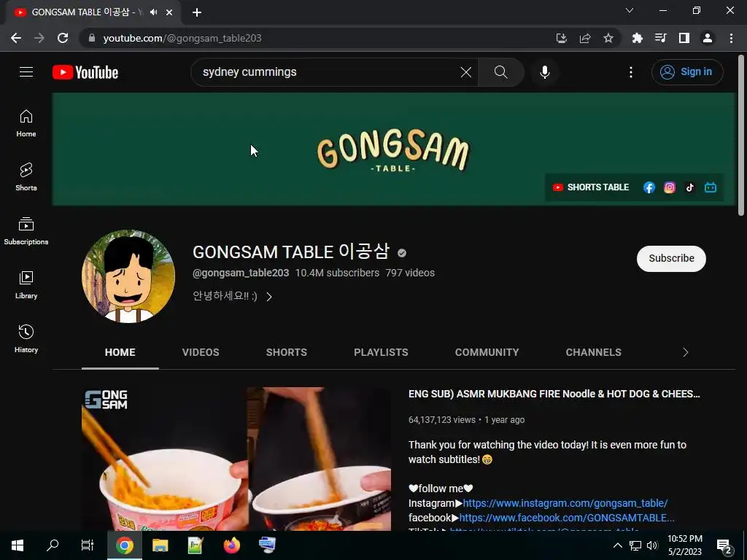747x560 pixels.
Task: Play the featured fire noodle video
Action: tap(236, 459)
